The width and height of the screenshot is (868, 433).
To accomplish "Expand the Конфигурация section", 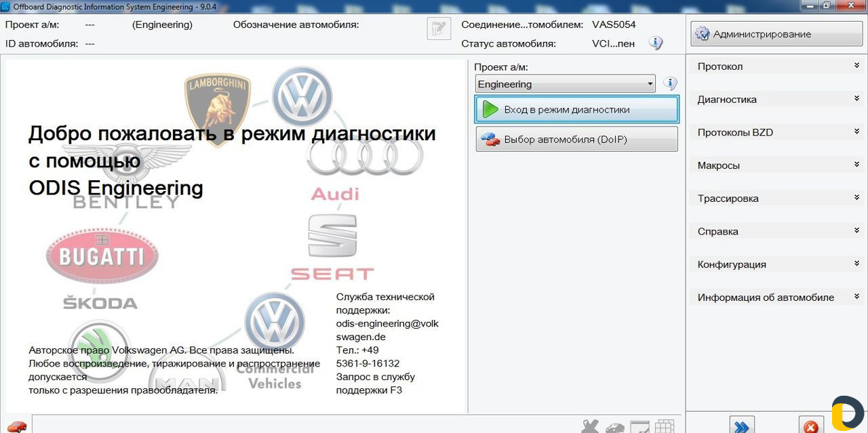I will pyautogui.click(x=778, y=264).
